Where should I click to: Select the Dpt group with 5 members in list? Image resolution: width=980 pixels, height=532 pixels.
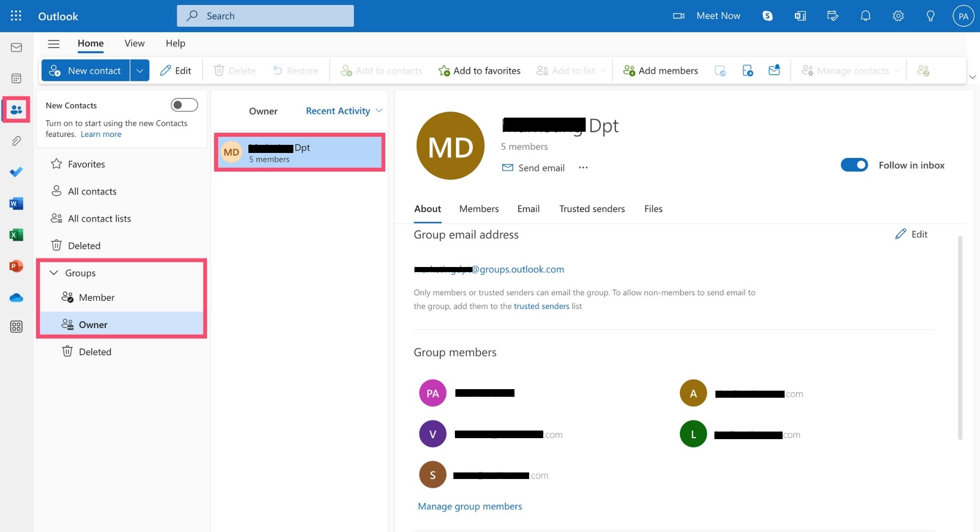coord(300,152)
